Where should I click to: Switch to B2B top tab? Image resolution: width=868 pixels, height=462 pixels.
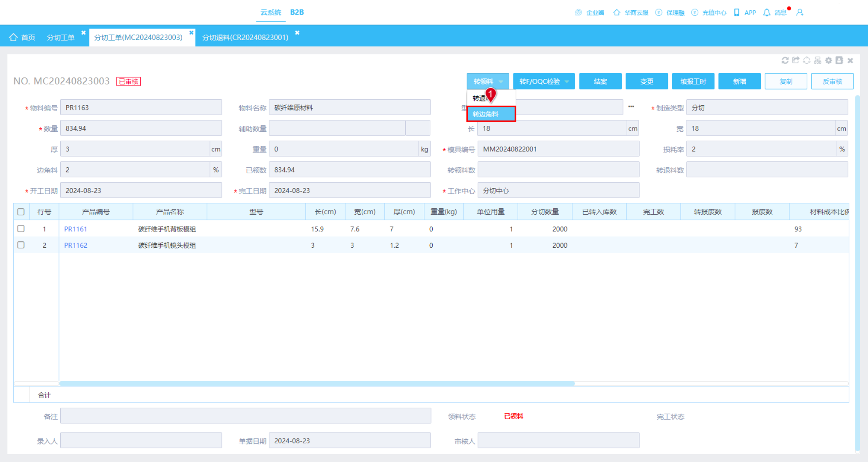click(297, 12)
